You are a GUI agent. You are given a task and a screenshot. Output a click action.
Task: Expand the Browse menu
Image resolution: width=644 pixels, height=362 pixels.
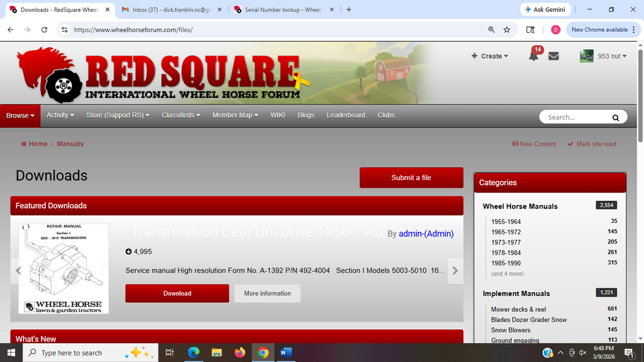(20, 116)
